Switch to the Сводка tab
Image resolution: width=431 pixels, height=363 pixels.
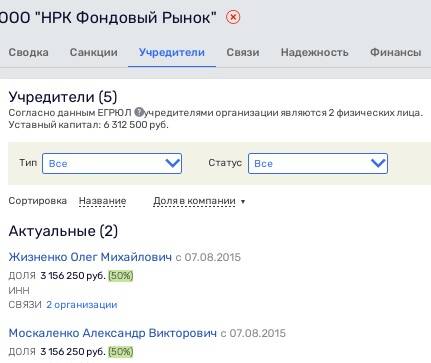coord(28,52)
